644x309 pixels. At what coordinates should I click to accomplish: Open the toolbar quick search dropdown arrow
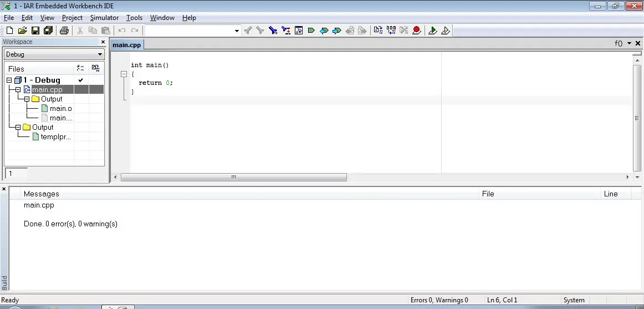(237, 31)
